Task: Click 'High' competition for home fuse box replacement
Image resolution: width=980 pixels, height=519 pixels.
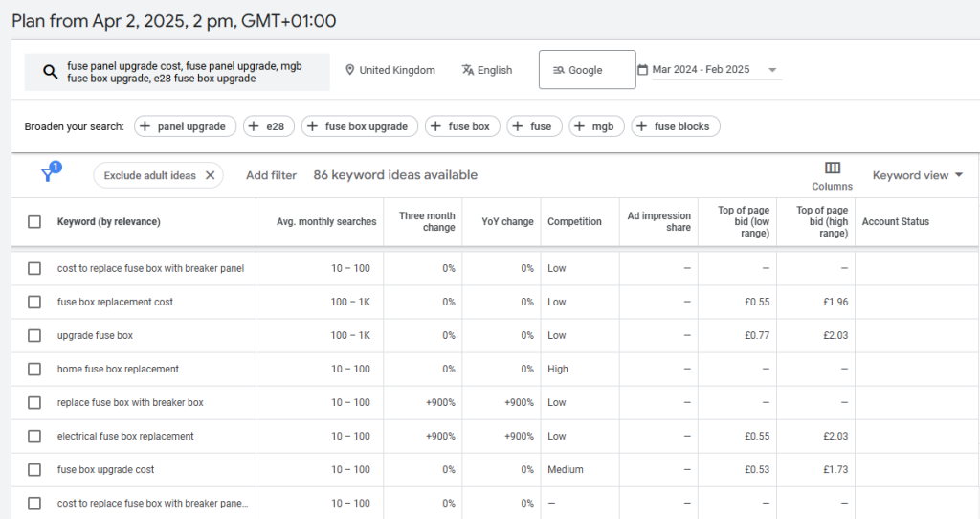Action: [x=558, y=369]
